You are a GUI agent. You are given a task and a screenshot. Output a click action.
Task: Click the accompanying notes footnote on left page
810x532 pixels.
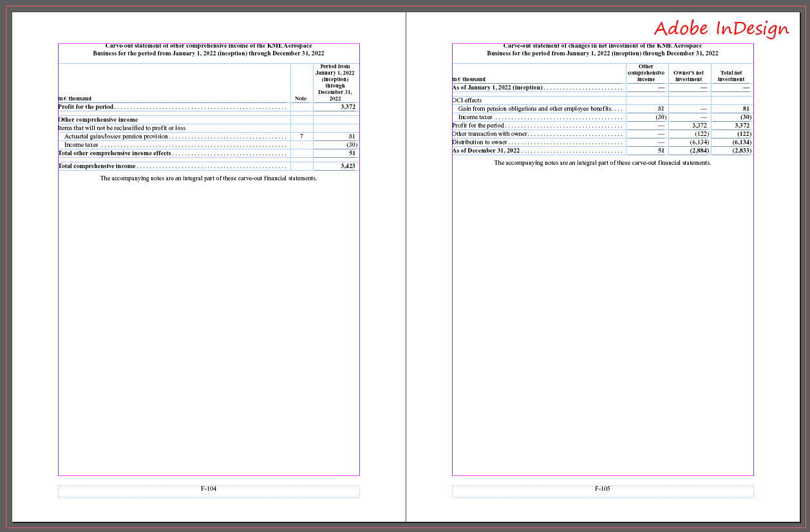pos(209,178)
